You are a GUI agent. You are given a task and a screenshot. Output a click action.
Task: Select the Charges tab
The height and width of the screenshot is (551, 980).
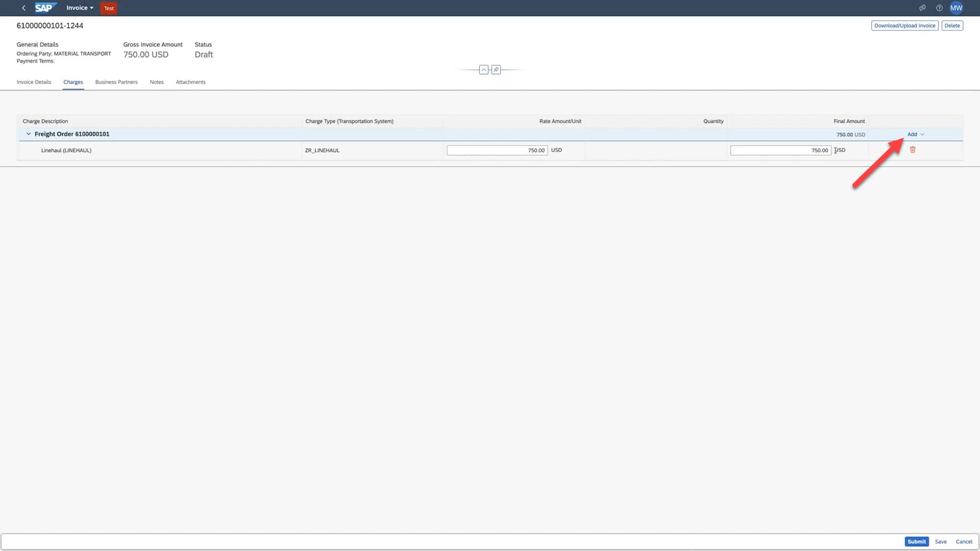pyautogui.click(x=73, y=82)
